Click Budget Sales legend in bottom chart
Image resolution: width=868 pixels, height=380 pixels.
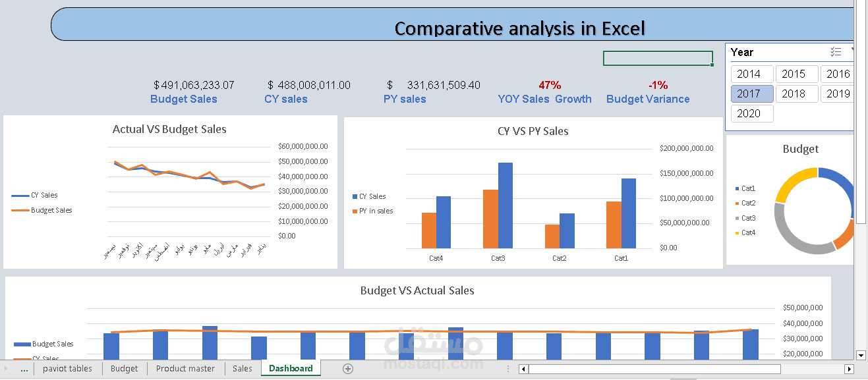coord(44,344)
